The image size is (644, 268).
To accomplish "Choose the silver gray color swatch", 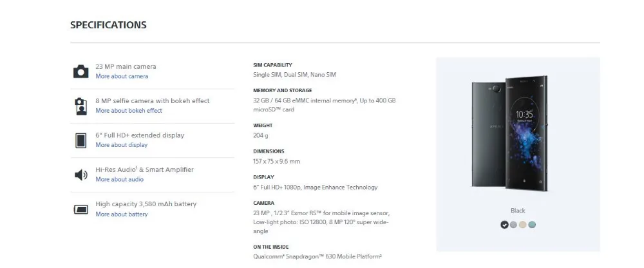I will pos(513,225).
